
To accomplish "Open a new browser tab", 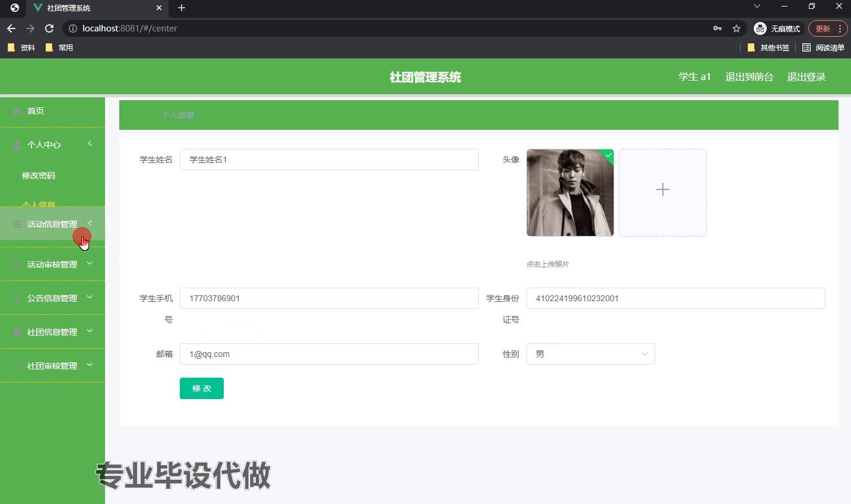I will click(x=182, y=8).
